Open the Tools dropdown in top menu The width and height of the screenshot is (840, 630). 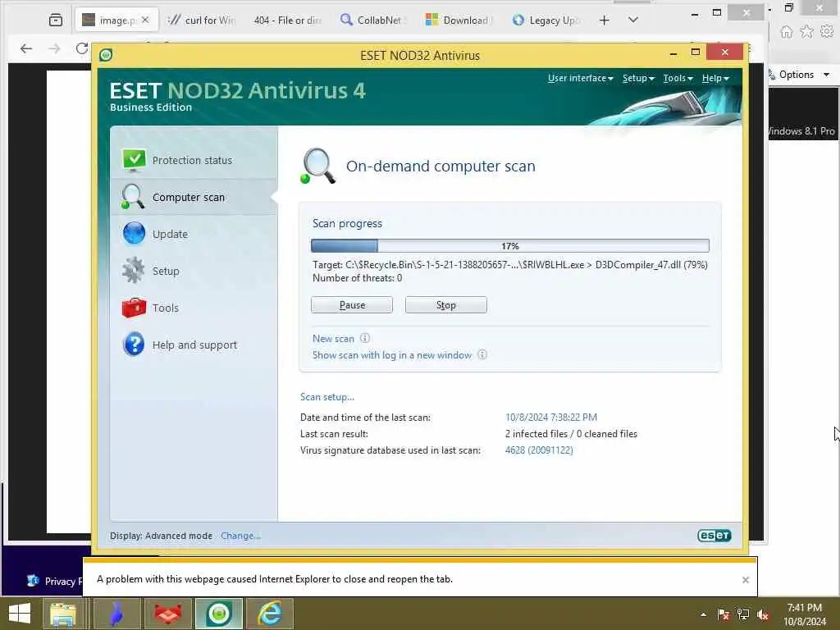678,78
